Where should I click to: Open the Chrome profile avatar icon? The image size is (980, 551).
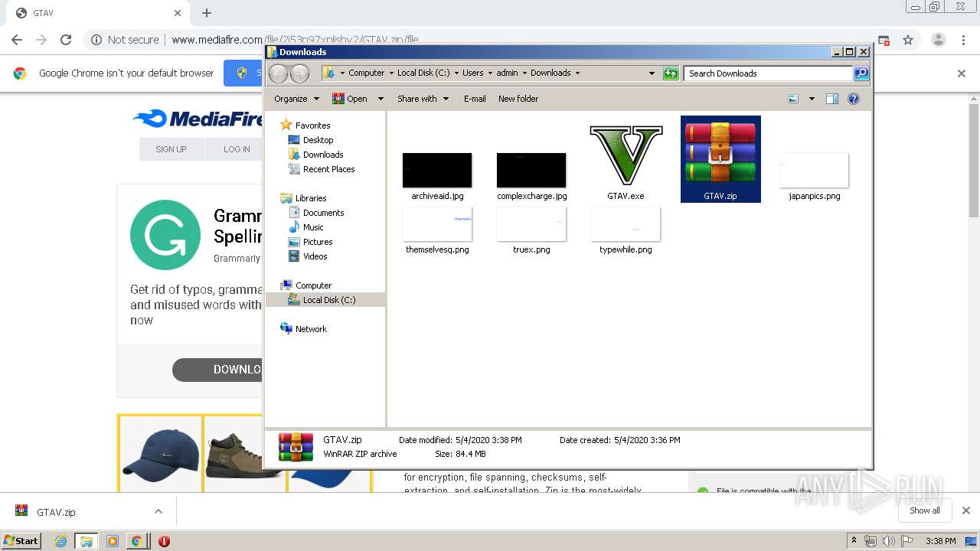[x=938, y=40]
